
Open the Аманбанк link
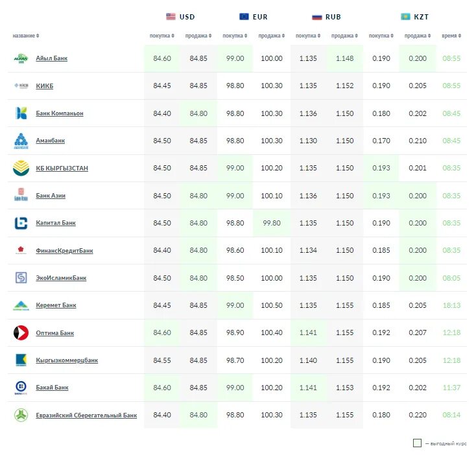point(51,141)
